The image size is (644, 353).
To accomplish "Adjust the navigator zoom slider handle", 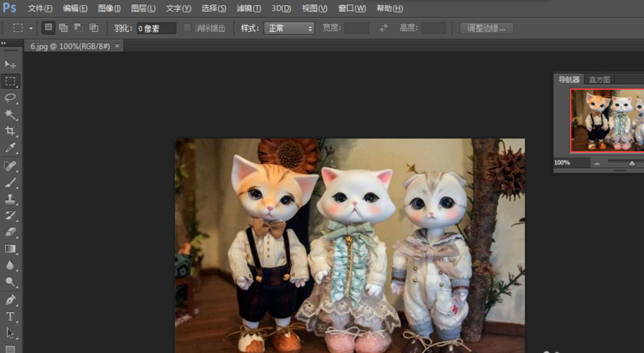I will click(x=632, y=164).
